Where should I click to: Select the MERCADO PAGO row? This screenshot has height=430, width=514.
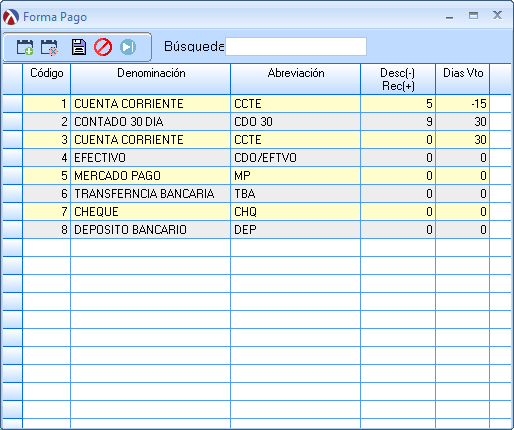click(x=256, y=176)
